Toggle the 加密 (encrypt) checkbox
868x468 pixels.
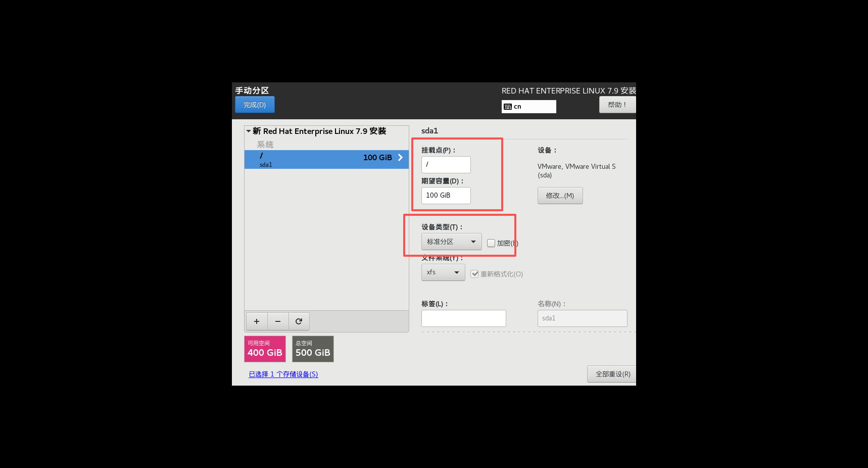click(491, 243)
